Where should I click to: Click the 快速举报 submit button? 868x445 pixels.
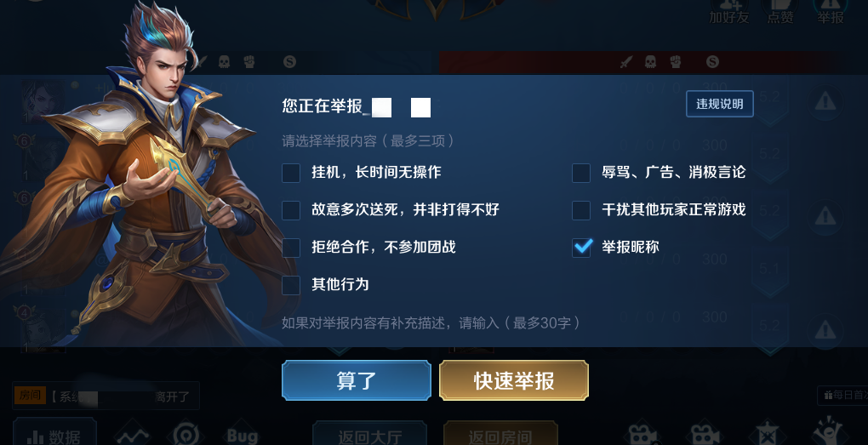pyautogui.click(x=514, y=380)
